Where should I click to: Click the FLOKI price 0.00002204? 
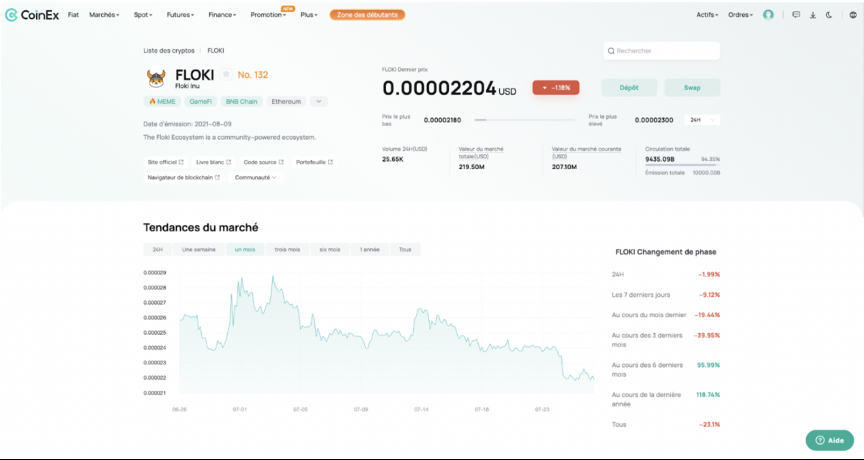(439, 88)
